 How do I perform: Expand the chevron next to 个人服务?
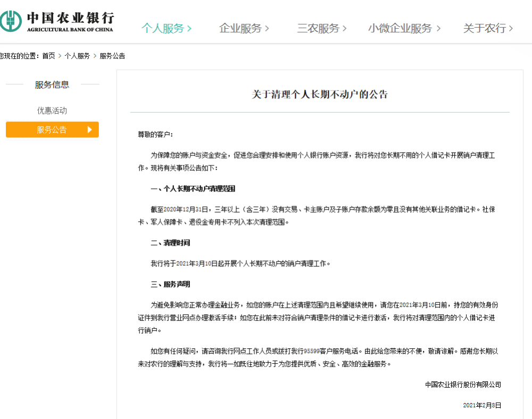(189, 29)
